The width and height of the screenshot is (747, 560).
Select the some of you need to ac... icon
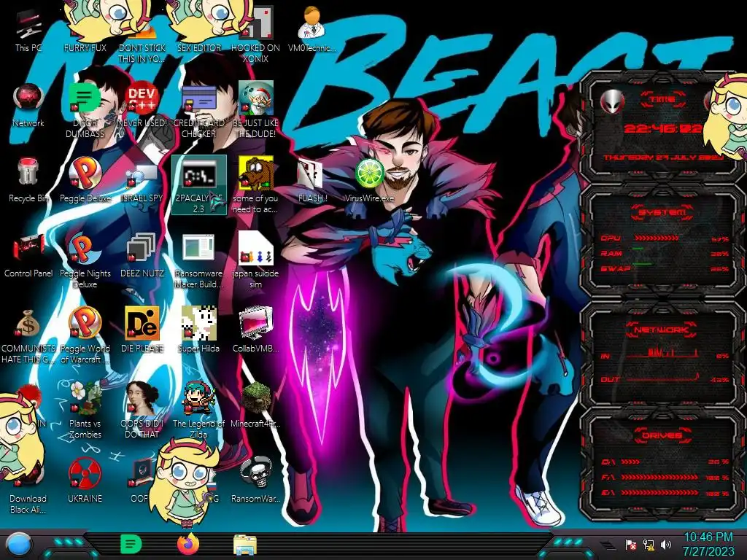tap(255, 184)
